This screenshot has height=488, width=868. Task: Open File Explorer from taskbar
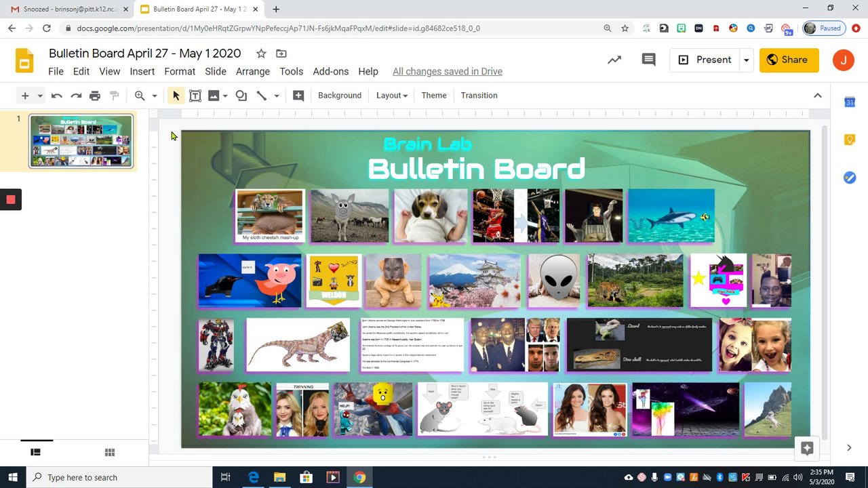pyautogui.click(x=279, y=477)
